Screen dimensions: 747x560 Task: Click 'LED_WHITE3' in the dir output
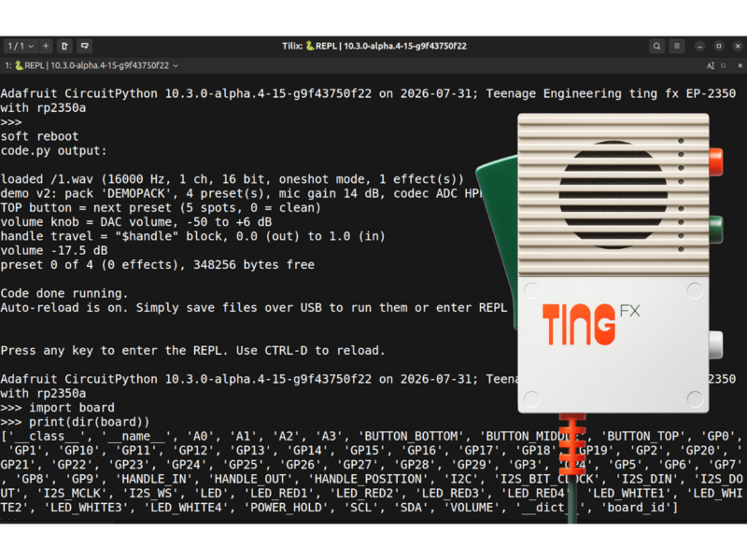pos(86,508)
